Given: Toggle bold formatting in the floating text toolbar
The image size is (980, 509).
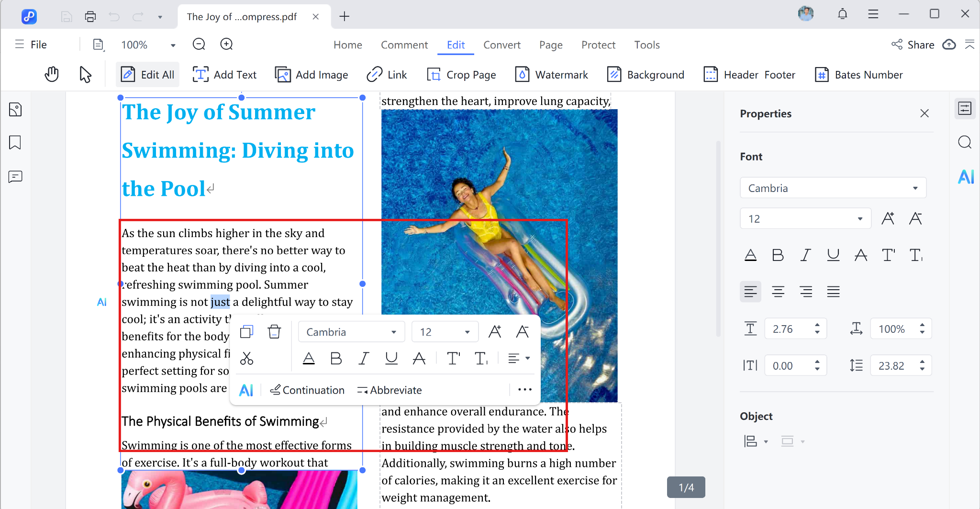Looking at the screenshot, I should [x=336, y=358].
